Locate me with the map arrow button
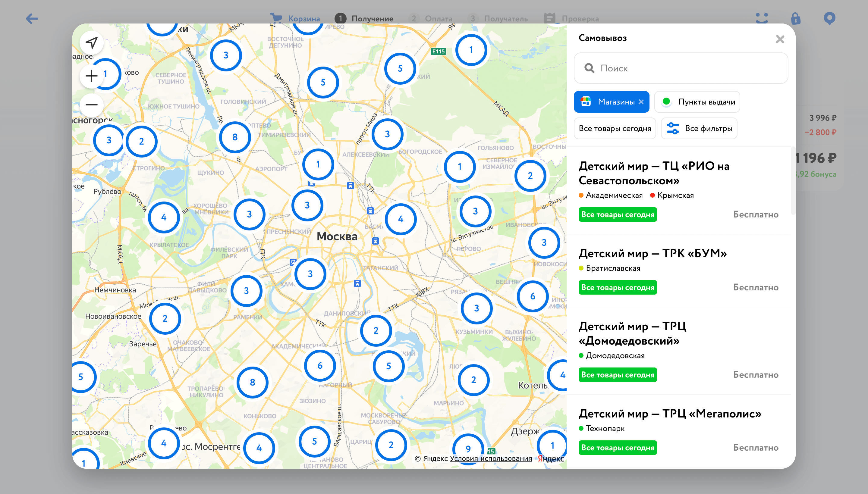This screenshot has width=868, height=494. [x=91, y=43]
